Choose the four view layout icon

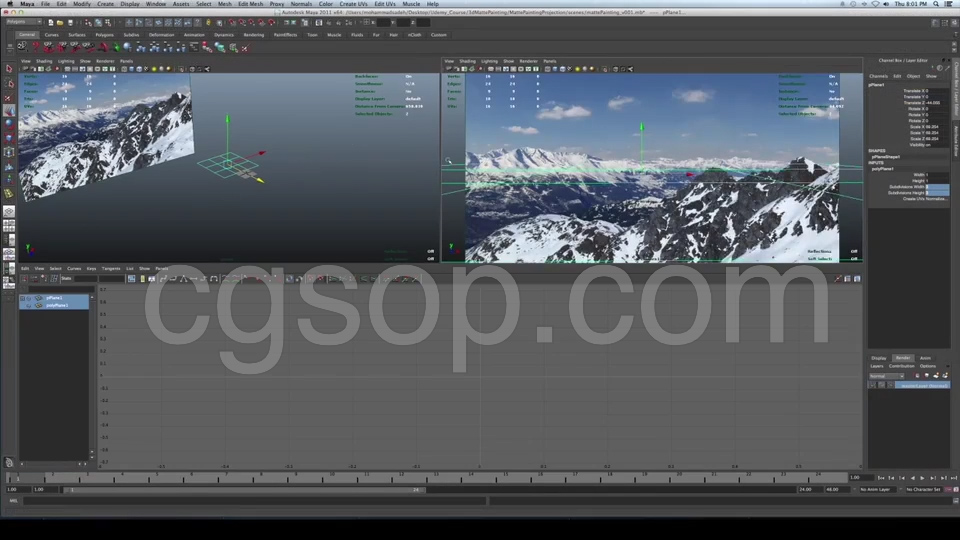tap(9, 225)
